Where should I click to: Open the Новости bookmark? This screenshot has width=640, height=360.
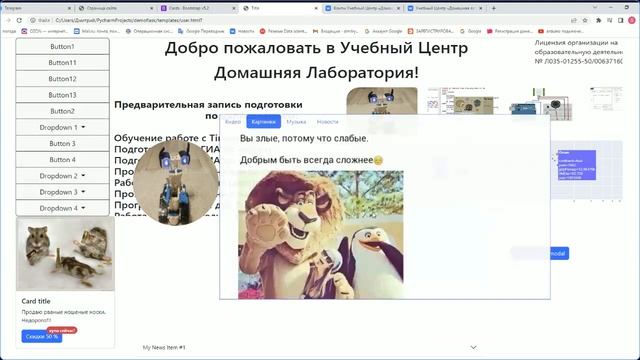click(x=242, y=31)
